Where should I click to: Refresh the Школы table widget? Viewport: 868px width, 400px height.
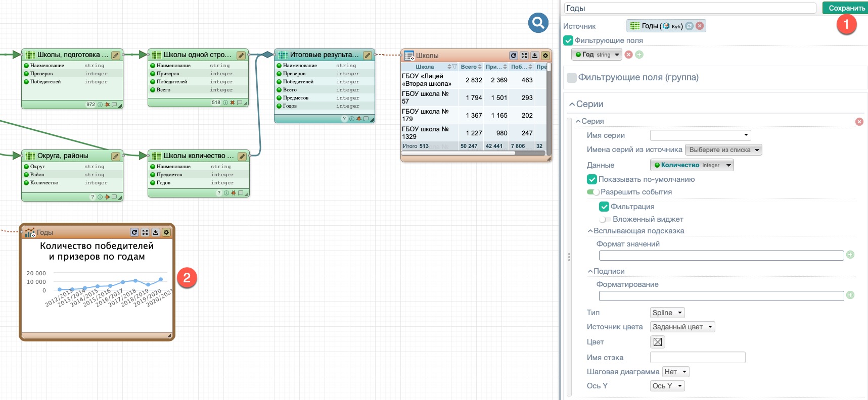pos(514,56)
